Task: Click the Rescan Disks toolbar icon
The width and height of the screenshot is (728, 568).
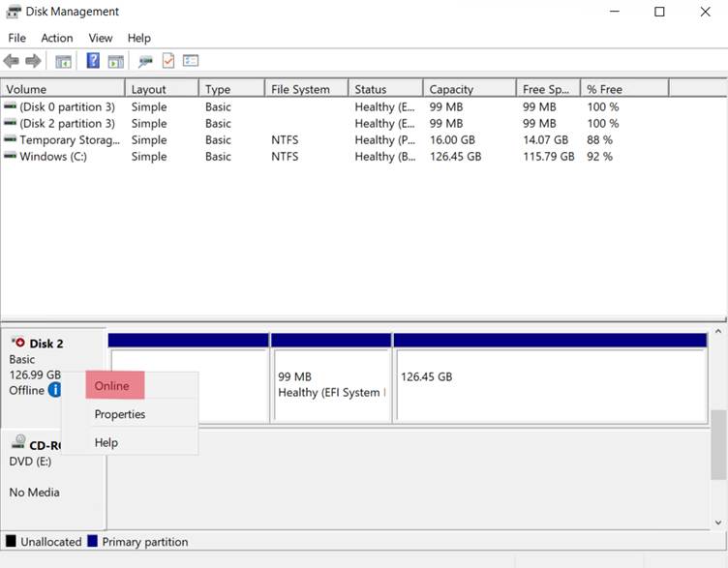Action: click(x=145, y=61)
